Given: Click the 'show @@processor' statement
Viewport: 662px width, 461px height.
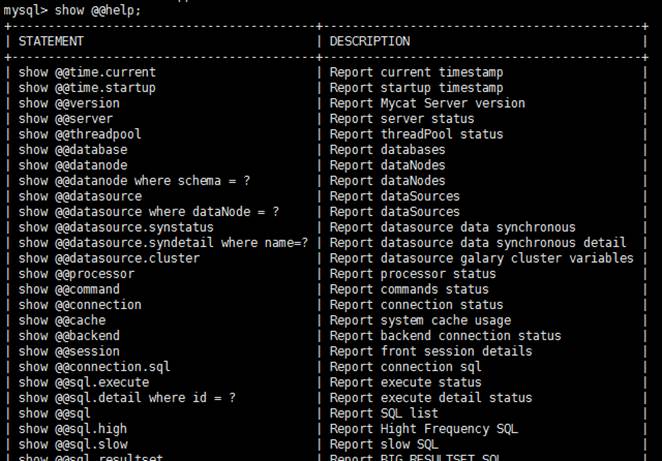Looking at the screenshot, I should click(x=72, y=274).
